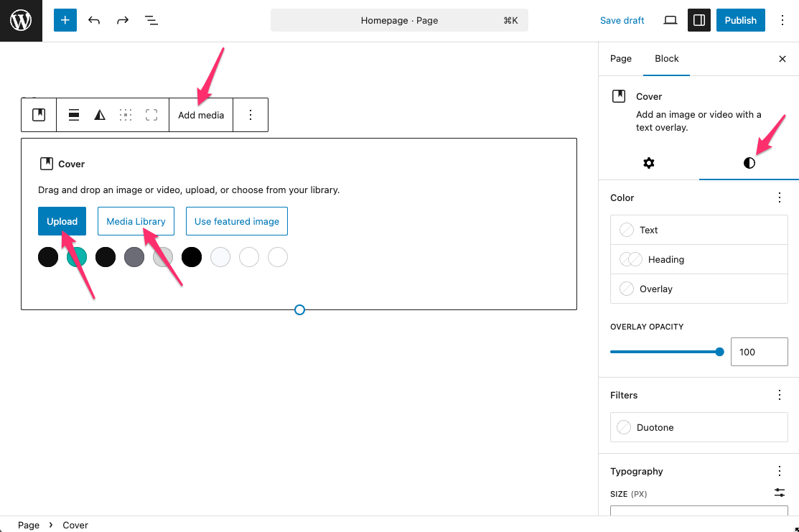Click the WordPress logo icon

coord(21,21)
